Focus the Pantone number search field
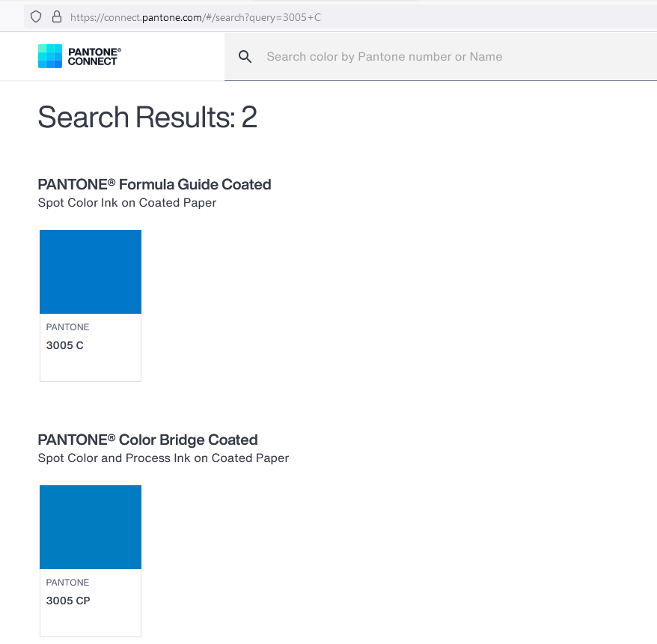The height and width of the screenshot is (644, 657). pyautogui.click(x=441, y=57)
